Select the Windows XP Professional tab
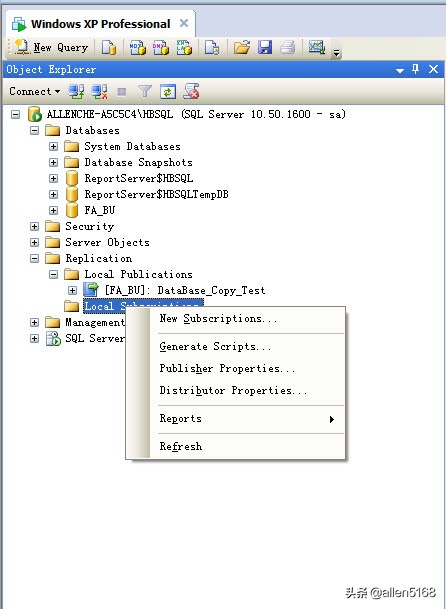Viewport: 446px width, 609px height. tap(101, 24)
